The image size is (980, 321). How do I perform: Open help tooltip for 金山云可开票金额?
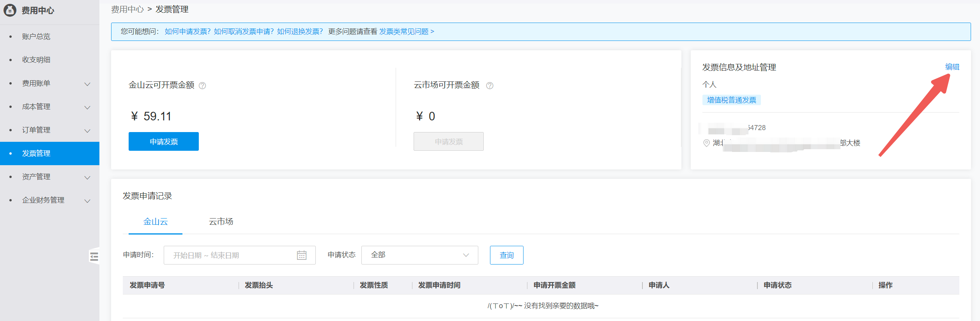(202, 86)
